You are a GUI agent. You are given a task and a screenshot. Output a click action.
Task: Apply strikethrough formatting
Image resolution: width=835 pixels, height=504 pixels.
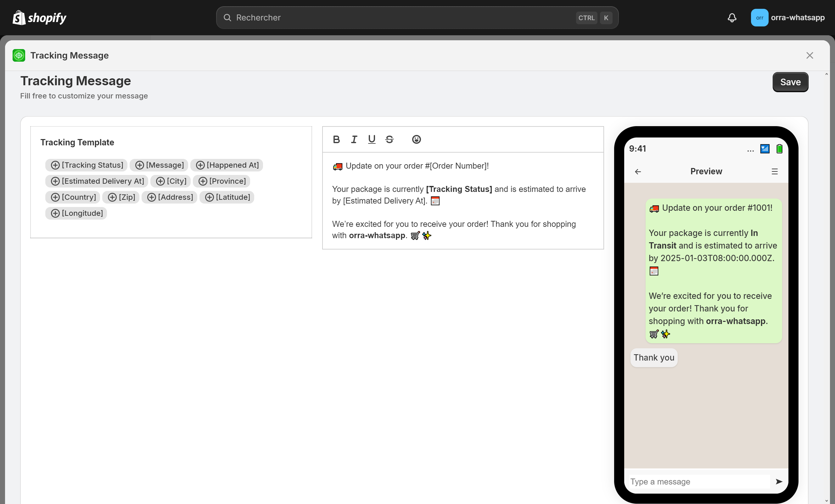coord(389,139)
